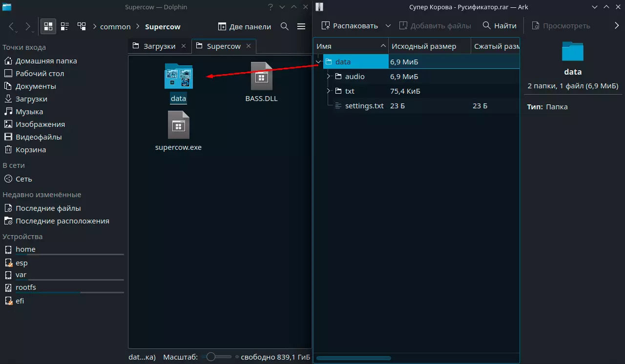The height and width of the screenshot is (364, 625).
Task: Open the 'common' folder in the breadcrumb
Action: (115, 27)
